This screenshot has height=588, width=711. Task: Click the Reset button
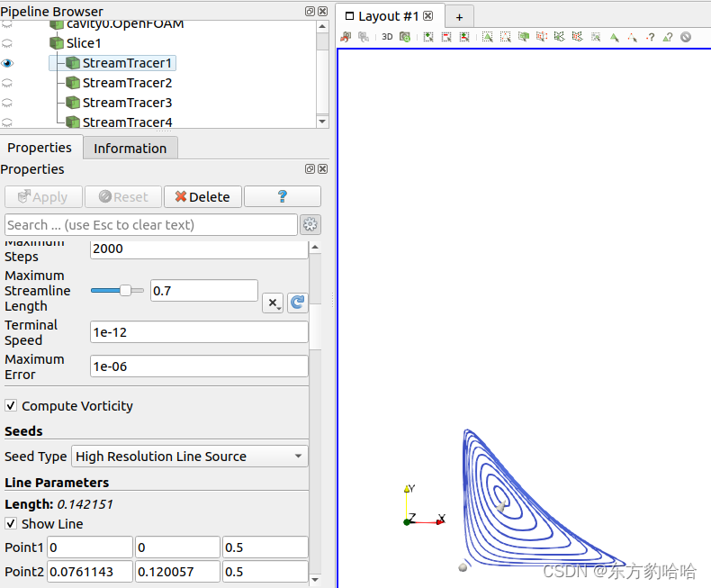[x=123, y=197]
